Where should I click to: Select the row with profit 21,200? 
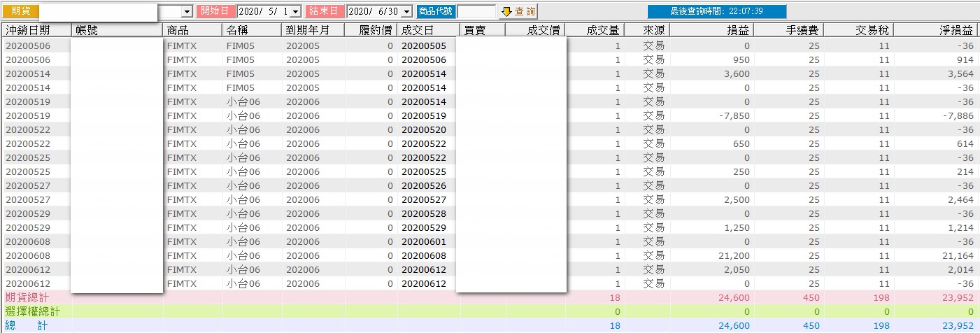point(490,255)
